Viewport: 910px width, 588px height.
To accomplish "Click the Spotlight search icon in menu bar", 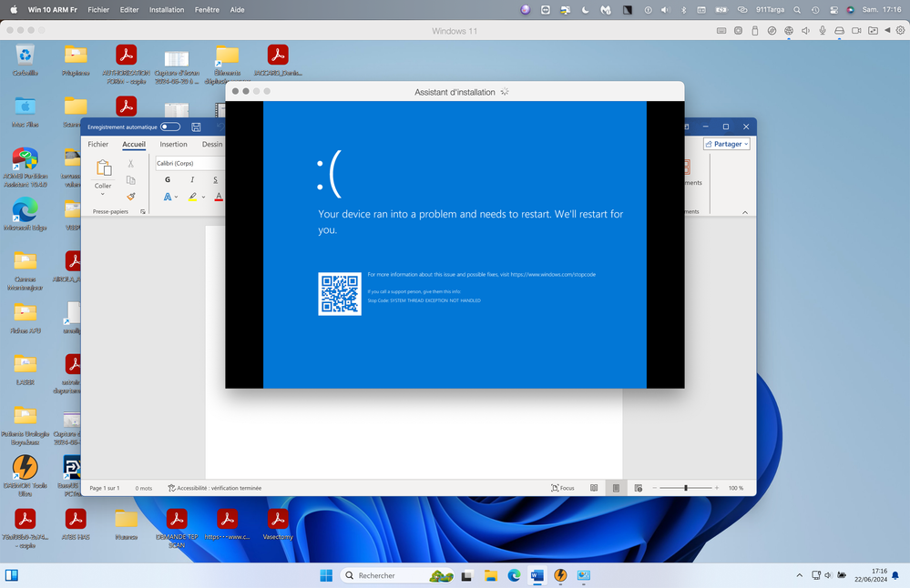I will coord(797,10).
